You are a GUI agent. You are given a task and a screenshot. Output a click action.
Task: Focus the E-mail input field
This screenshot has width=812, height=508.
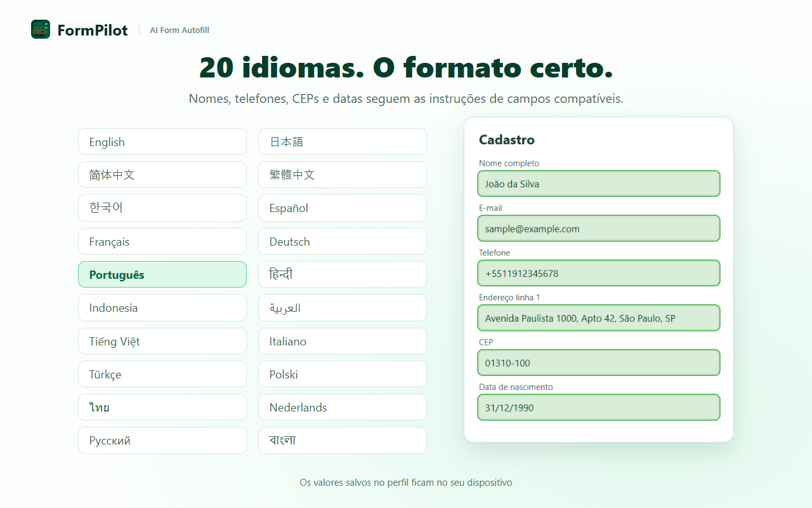599,229
